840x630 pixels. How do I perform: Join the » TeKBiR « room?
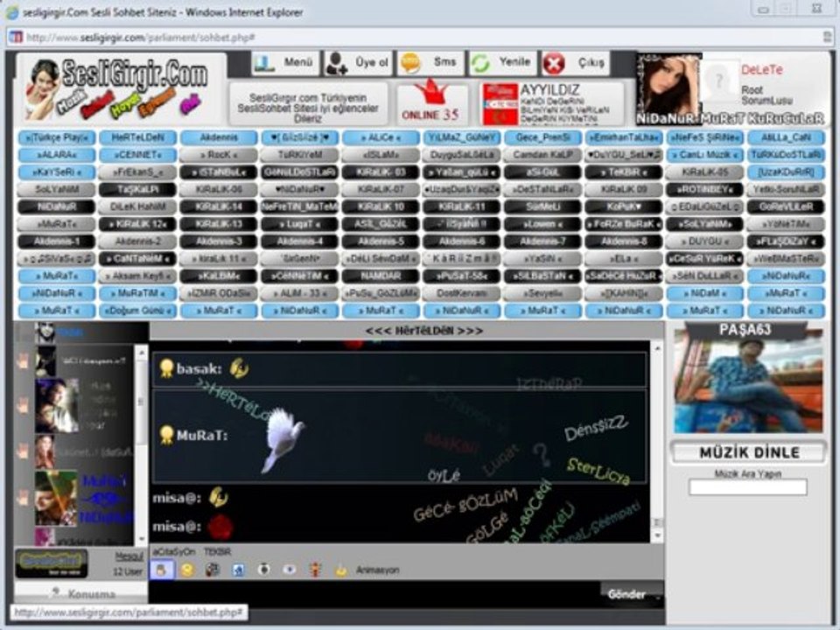pyautogui.click(x=624, y=172)
